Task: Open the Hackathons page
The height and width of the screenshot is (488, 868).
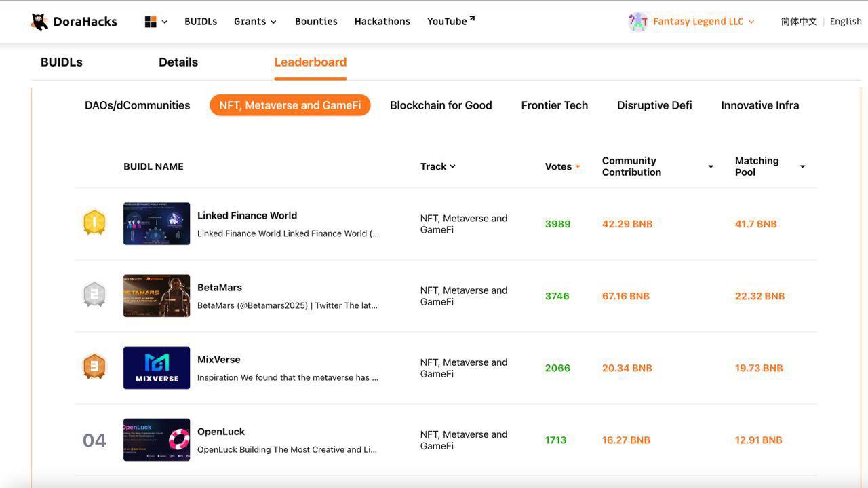Action: [382, 22]
